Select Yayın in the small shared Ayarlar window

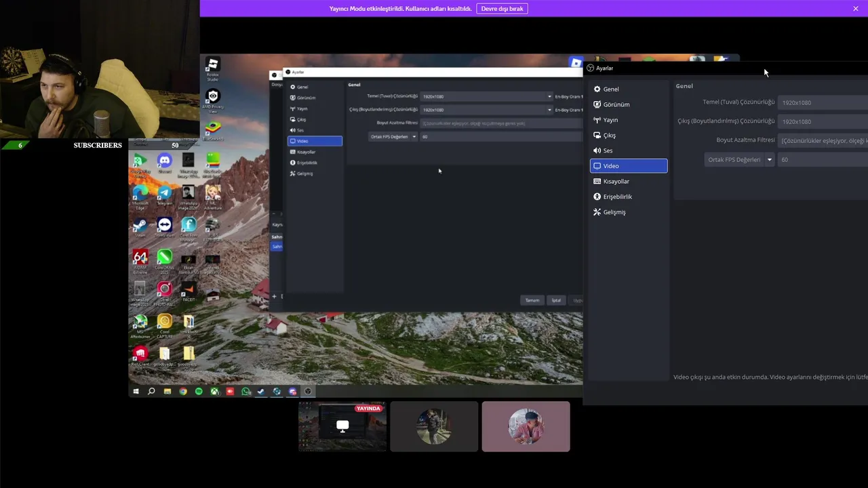pyautogui.click(x=315, y=108)
